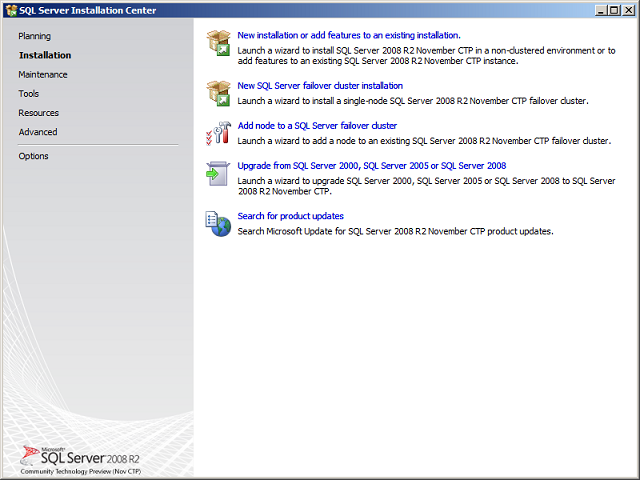The image size is (640, 480).
Task: Open New SQL Server failover cluster installation link
Action: tap(320, 86)
